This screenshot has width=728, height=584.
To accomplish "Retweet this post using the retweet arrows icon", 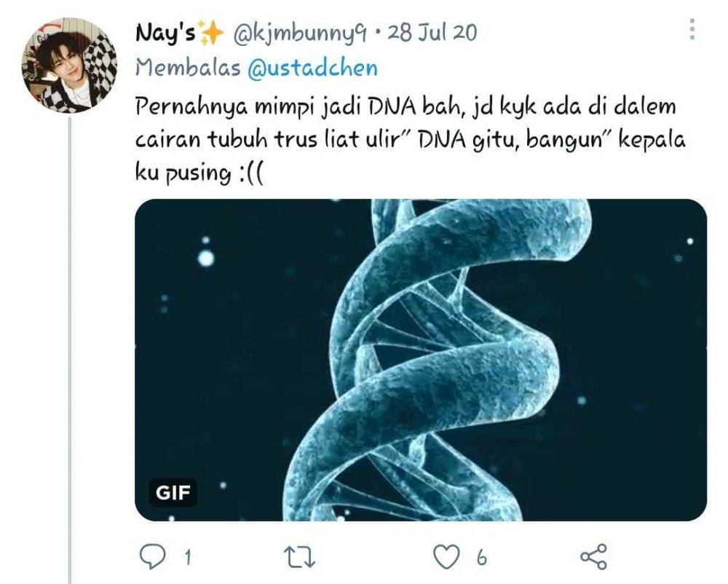I will coord(300,557).
